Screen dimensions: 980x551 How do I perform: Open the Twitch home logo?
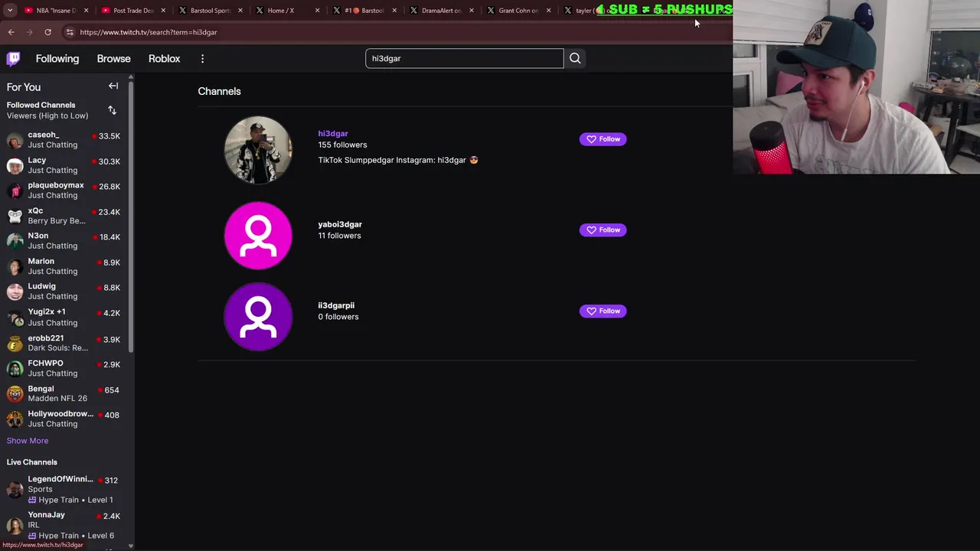pos(14,58)
